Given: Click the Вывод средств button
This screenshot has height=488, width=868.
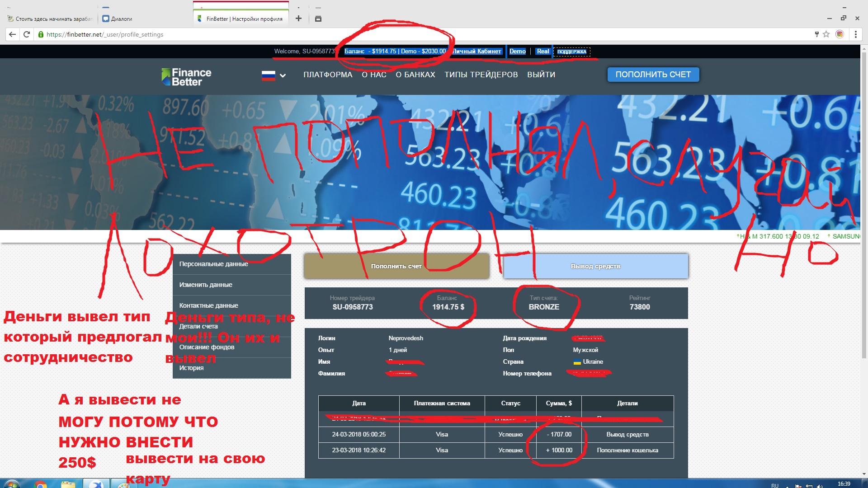Looking at the screenshot, I should tap(595, 266).
